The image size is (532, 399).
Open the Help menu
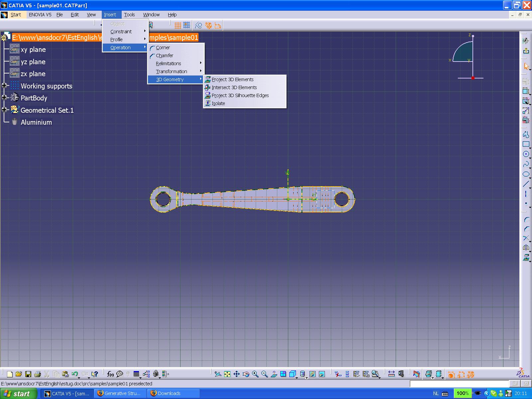coord(172,15)
